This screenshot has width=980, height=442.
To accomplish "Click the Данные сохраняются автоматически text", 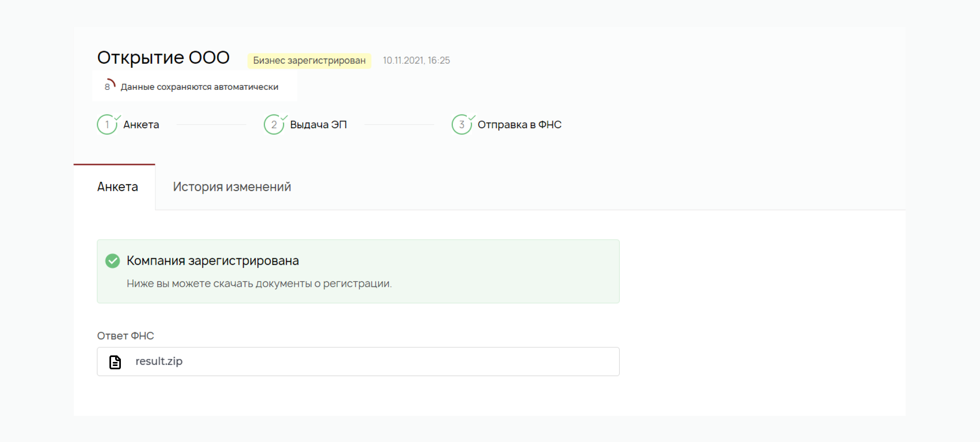I will pos(199,87).
